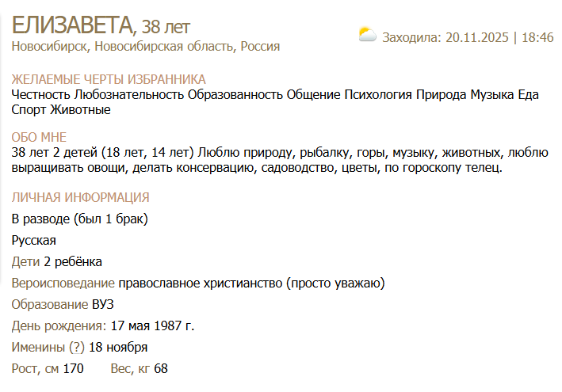Click the ЖЕЛАЕМЫЕ ЧЕРТЫ ИЗБРАННИКА section heading
This screenshot has height=392, width=562.
[x=109, y=79]
